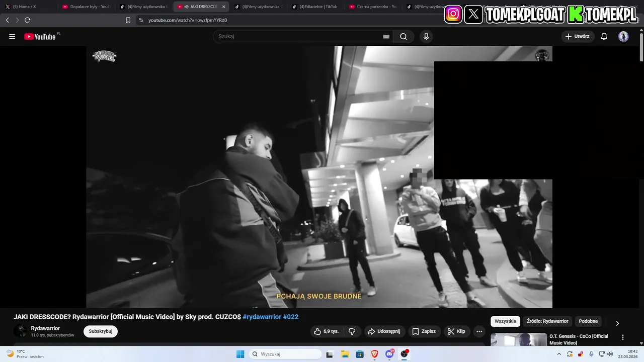The height and width of the screenshot is (362, 644).
Task: Open the O.T. Genasis CoCo thumbnail
Action: (519, 339)
